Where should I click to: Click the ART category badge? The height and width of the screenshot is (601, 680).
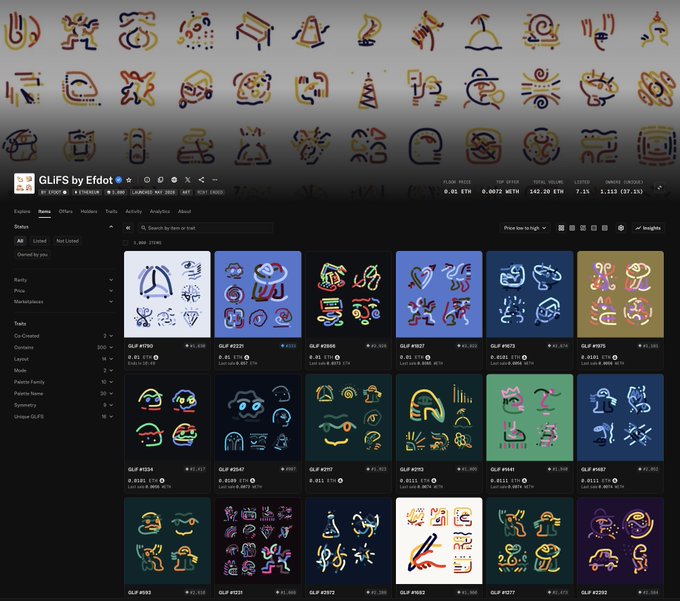186,192
